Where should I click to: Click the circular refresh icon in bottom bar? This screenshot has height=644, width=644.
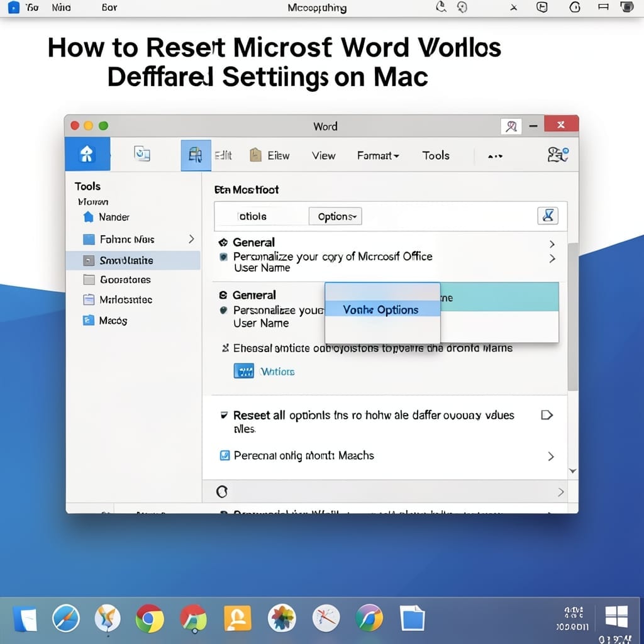click(222, 491)
